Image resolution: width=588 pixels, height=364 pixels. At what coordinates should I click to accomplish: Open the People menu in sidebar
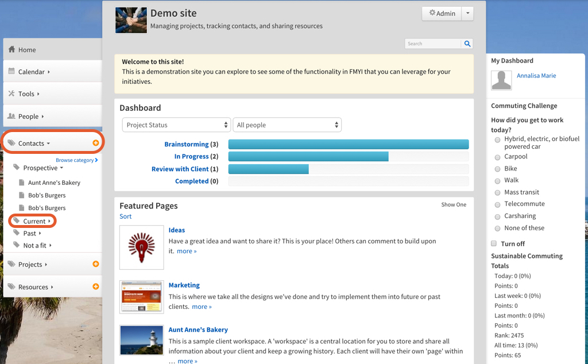click(28, 117)
